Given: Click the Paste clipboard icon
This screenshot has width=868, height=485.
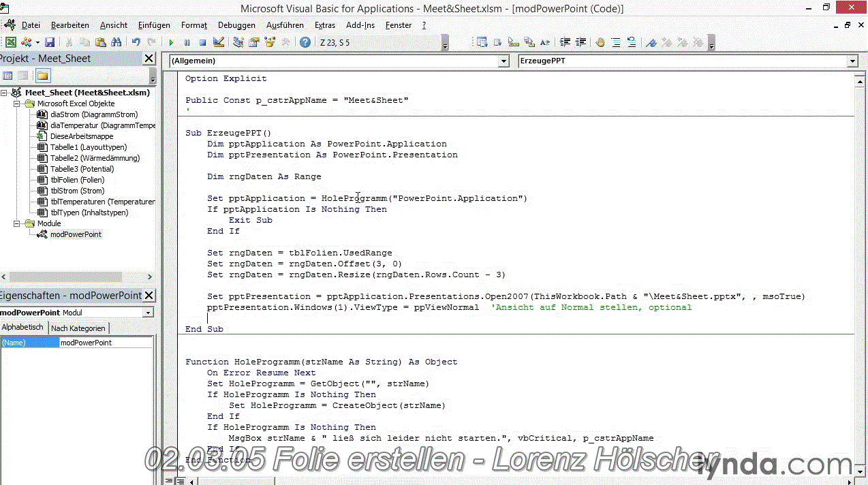Looking at the screenshot, I should coord(100,42).
